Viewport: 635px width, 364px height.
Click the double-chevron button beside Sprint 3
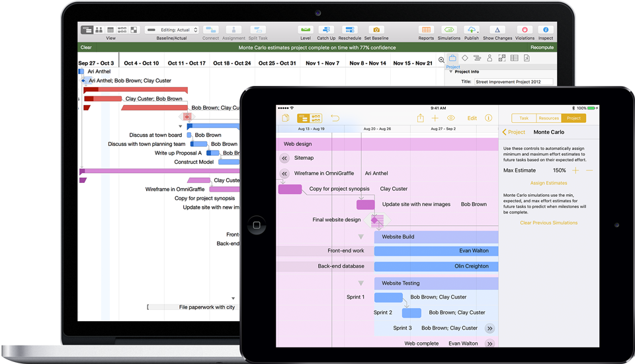coord(490,328)
